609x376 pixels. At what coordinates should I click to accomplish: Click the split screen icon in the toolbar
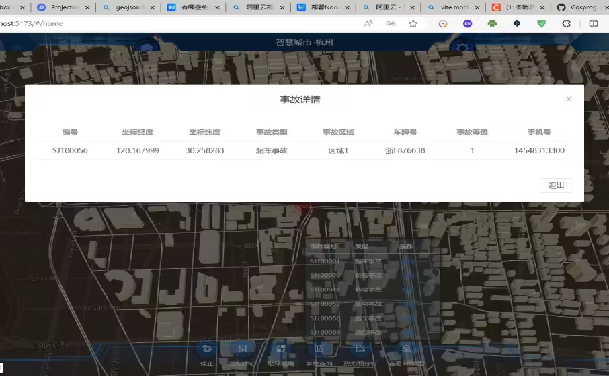593,24
